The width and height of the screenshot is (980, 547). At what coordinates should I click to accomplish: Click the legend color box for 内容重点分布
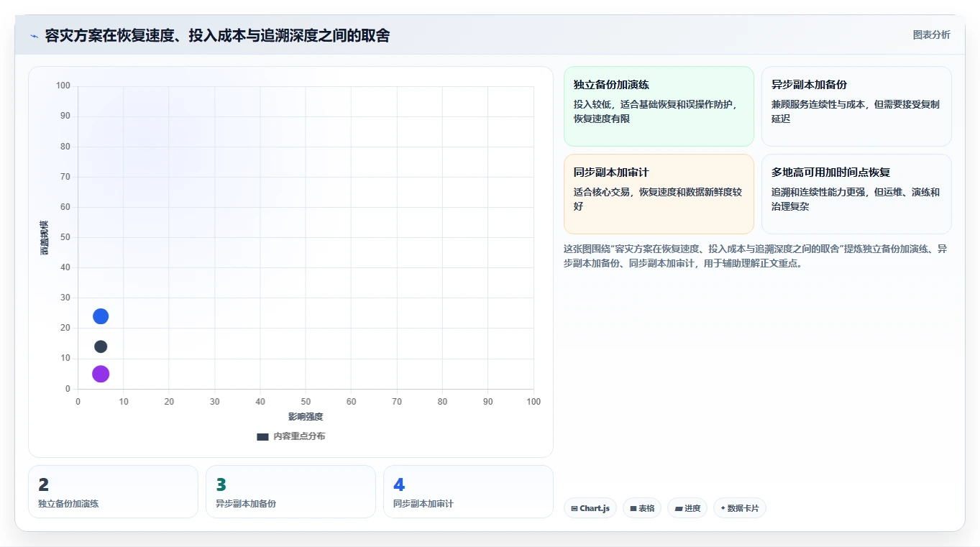[262, 437]
